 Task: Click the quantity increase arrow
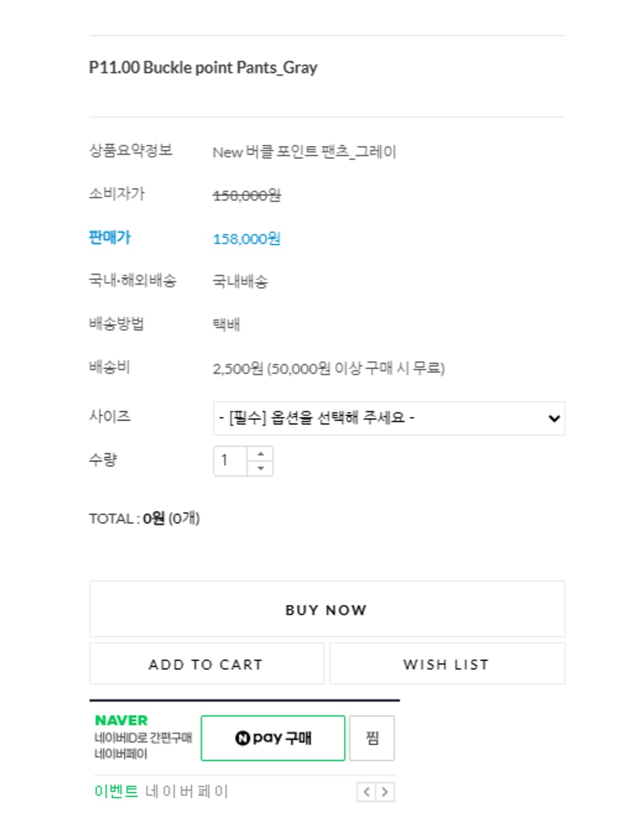point(260,454)
